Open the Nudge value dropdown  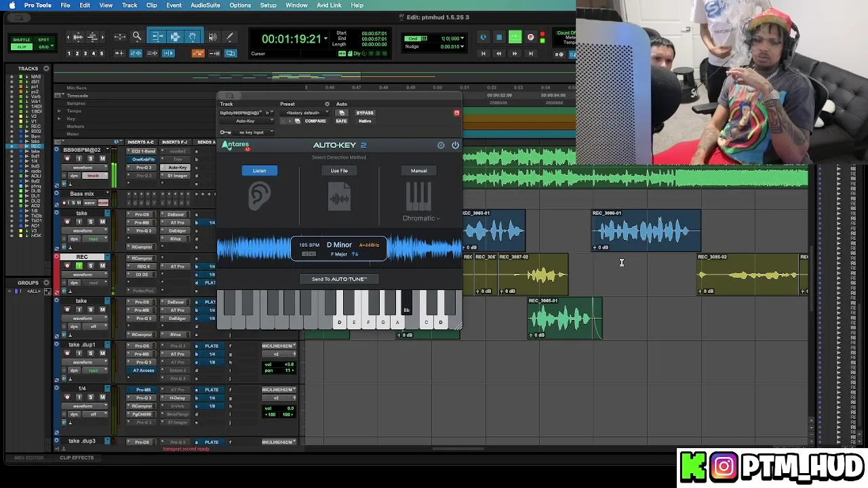(462, 47)
